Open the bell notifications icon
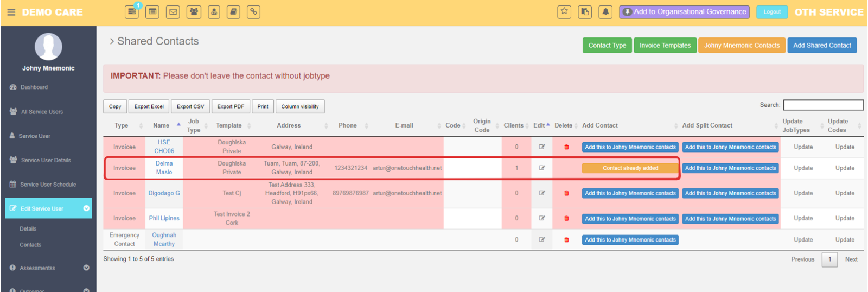The image size is (868, 292). (x=605, y=11)
